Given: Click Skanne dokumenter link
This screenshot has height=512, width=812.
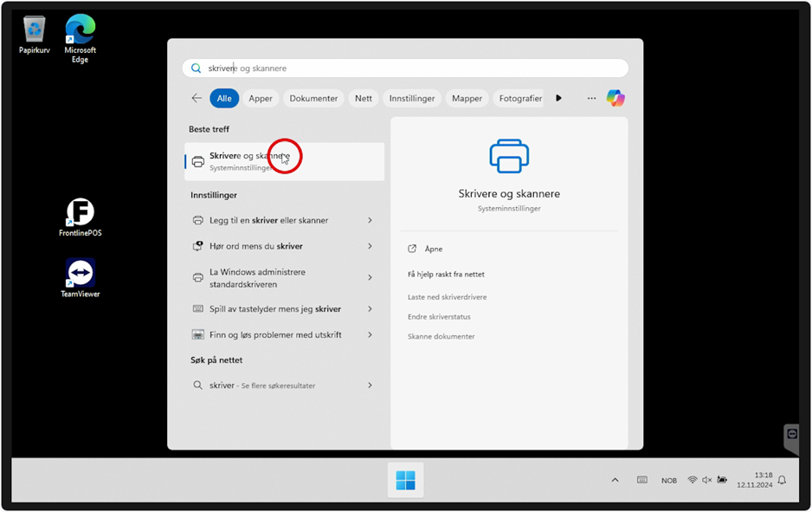Looking at the screenshot, I should 441,336.
